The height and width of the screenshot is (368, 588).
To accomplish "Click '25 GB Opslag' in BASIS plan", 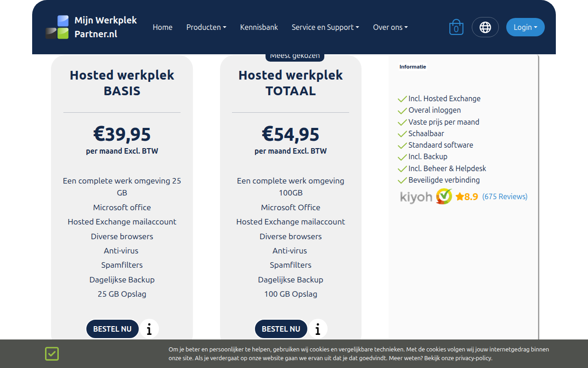I will (122, 294).
